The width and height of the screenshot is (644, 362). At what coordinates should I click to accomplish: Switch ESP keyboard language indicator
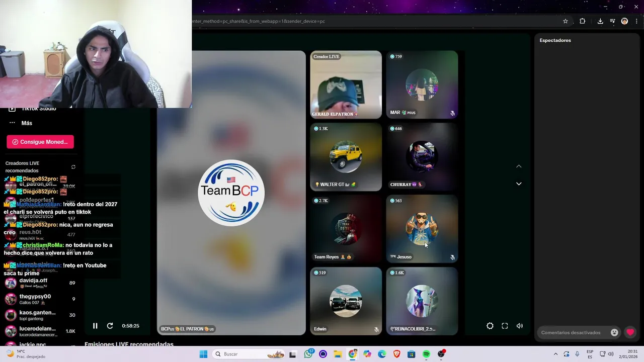tap(590, 354)
